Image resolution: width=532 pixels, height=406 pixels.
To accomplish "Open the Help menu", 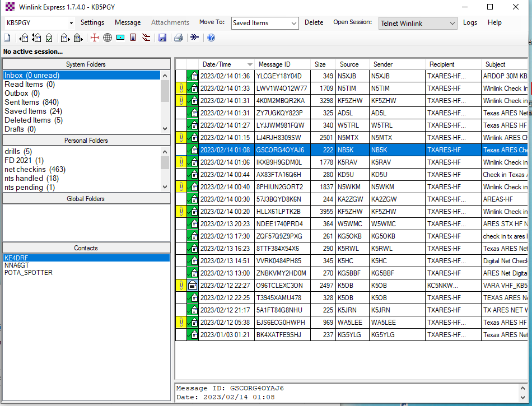I will point(494,22).
